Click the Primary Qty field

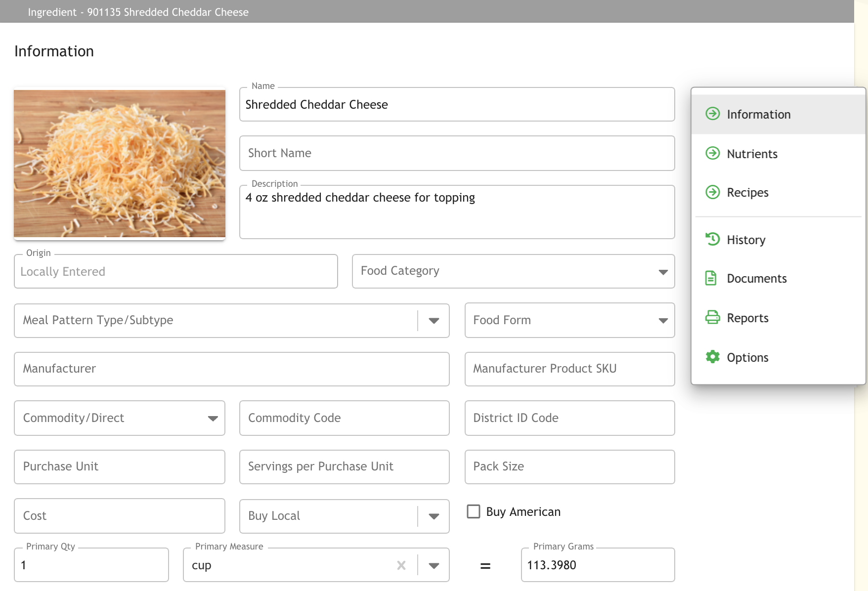91,565
